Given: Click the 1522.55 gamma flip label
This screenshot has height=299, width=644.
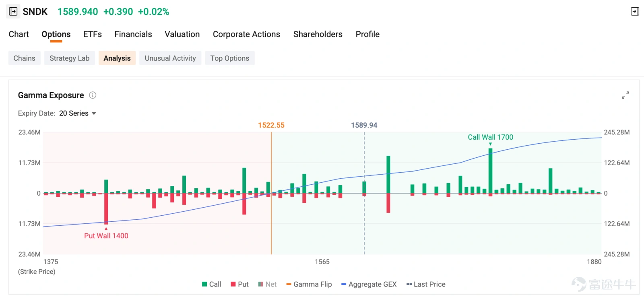Looking at the screenshot, I should pyautogui.click(x=271, y=125).
